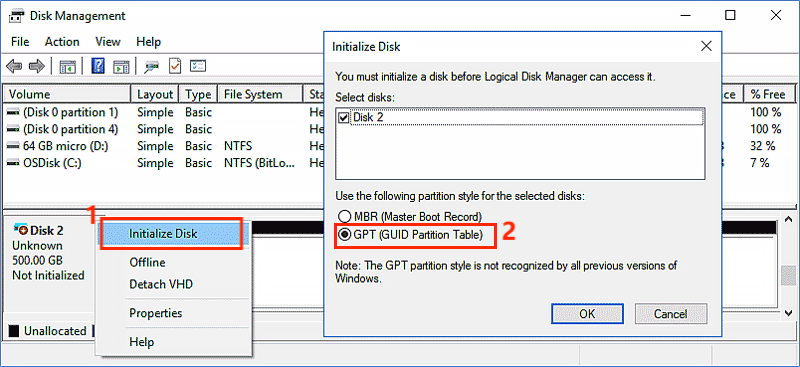
Task: Click the drive icon beside OSDisk (C:)
Action: pyautogui.click(x=13, y=163)
